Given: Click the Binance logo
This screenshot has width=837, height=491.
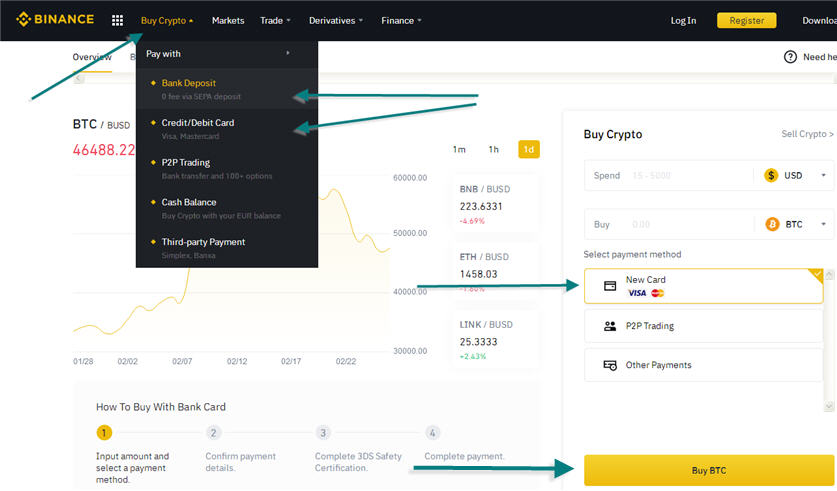Looking at the screenshot, I should point(55,20).
